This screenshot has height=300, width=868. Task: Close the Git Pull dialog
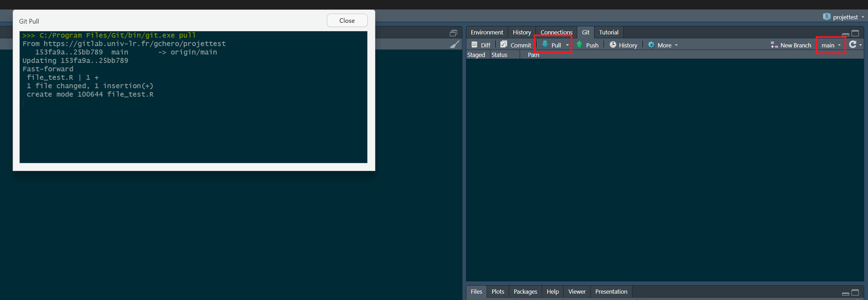[347, 20]
